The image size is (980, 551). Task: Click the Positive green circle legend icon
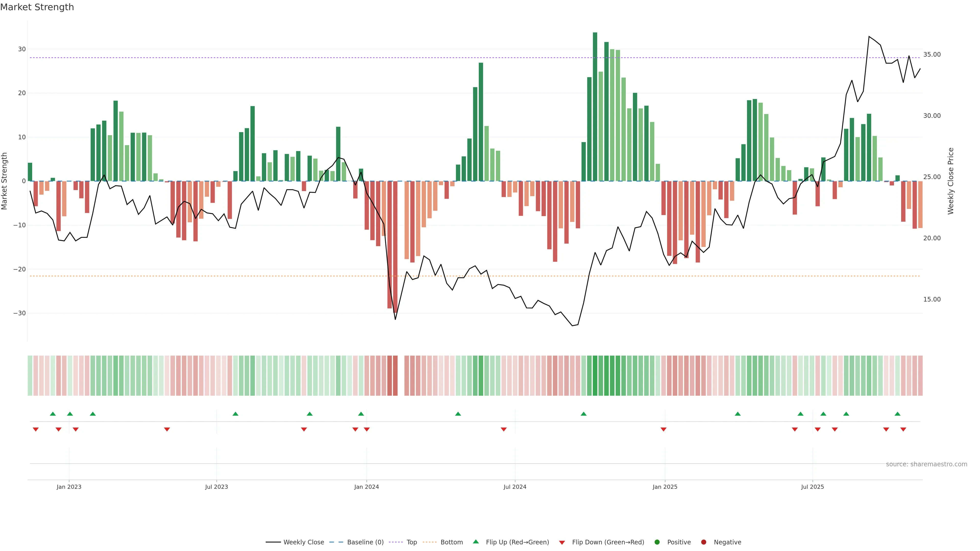point(657,542)
